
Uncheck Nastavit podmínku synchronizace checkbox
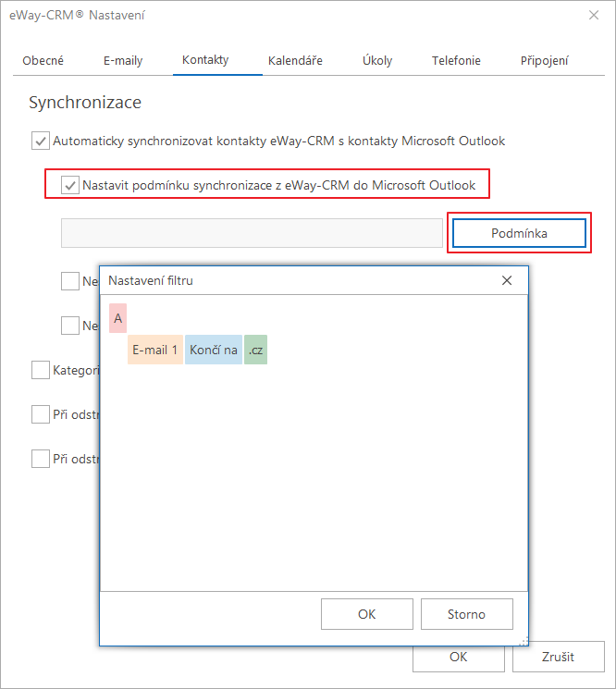(70, 186)
